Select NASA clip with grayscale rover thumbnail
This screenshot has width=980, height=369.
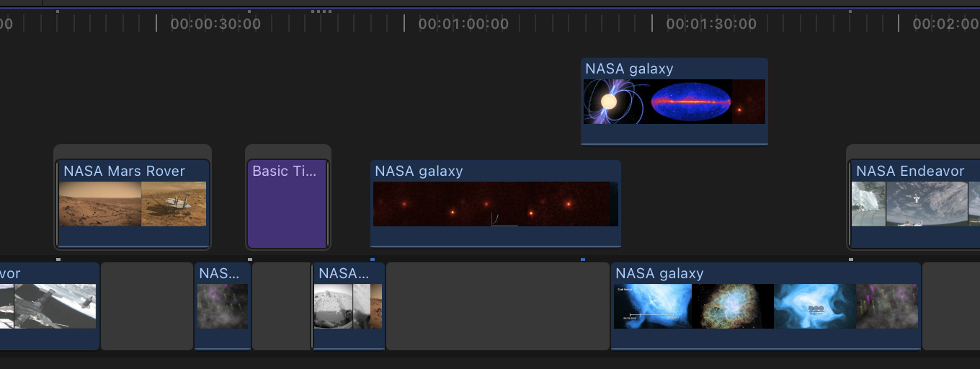[349, 306]
